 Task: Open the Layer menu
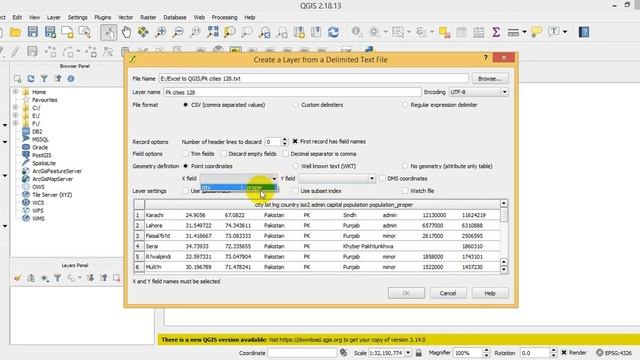(53, 18)
